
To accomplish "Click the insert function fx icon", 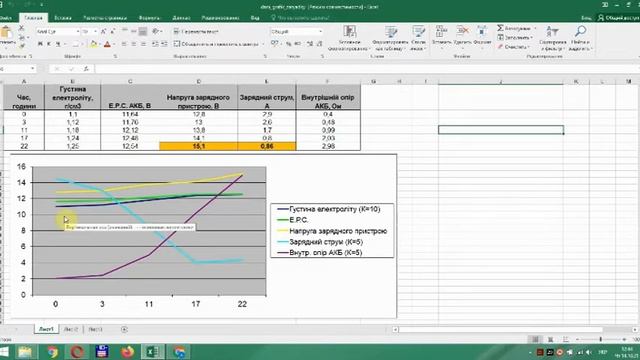I will tap(86, 69).
